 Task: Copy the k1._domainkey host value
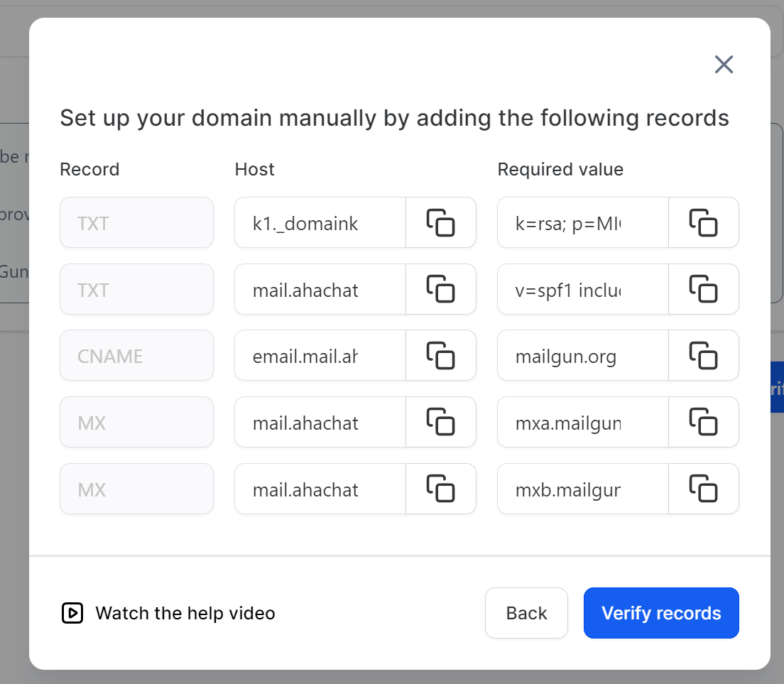(440, 222)
